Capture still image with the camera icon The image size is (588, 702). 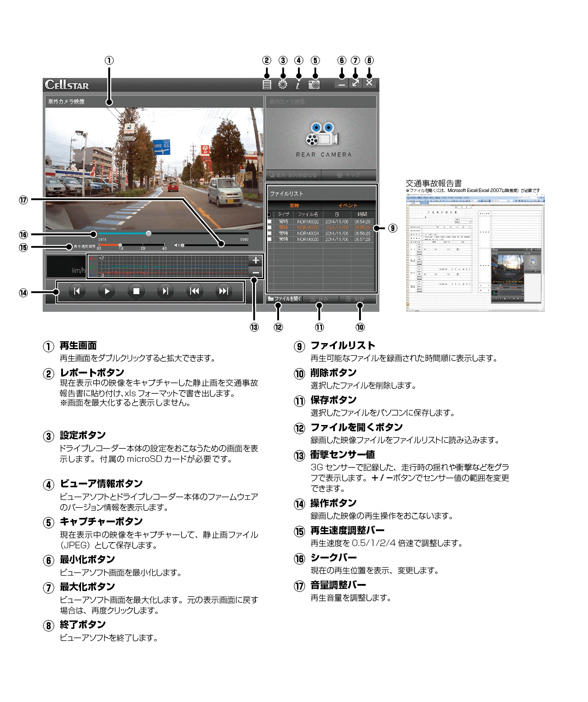pyautogui.click(x=314, y=85)
